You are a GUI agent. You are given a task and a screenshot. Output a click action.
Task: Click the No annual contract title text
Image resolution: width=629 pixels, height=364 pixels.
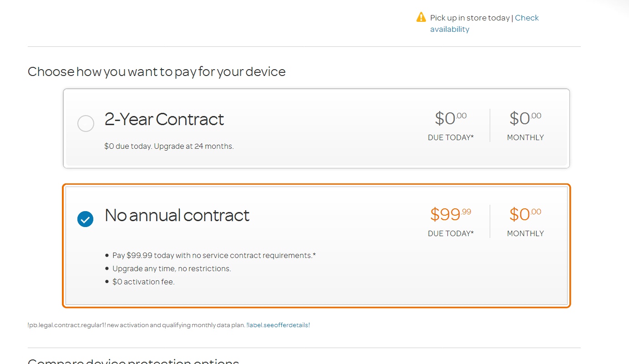[177, 215]
